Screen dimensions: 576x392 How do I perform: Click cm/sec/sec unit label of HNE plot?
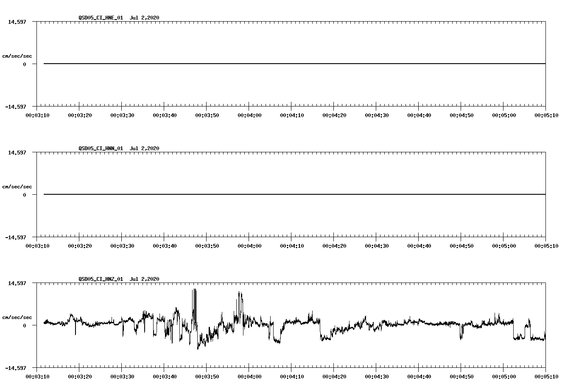click(17, 56)
